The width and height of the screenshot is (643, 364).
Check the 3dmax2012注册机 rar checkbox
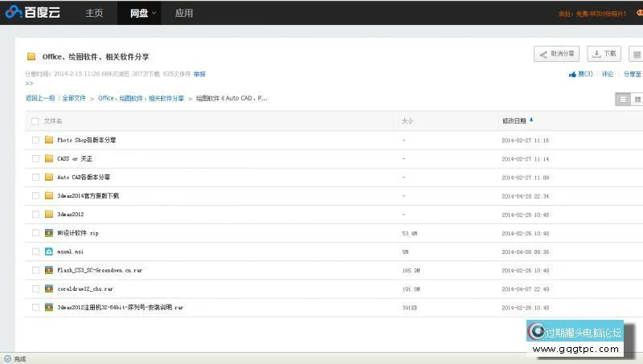35,308
